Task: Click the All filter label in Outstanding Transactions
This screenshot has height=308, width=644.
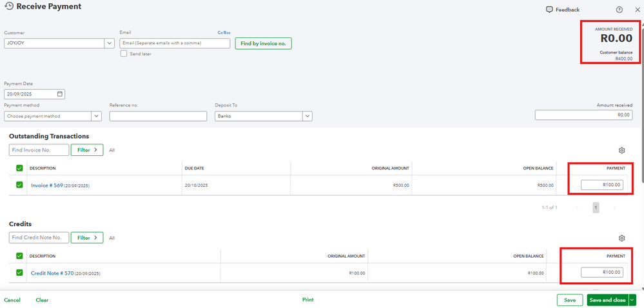Action: tap(112, 150)
